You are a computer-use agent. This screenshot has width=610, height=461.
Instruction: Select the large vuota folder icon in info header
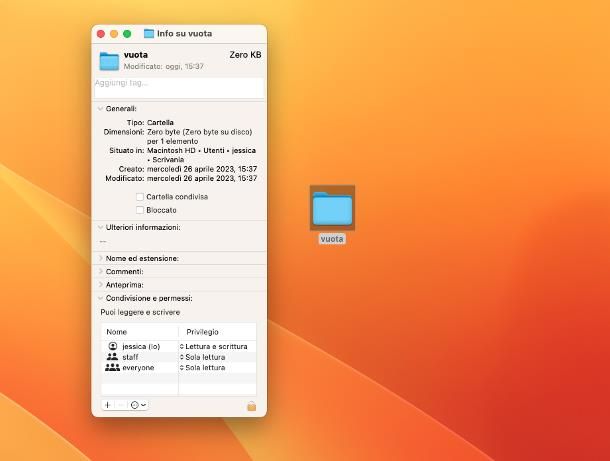109,61
